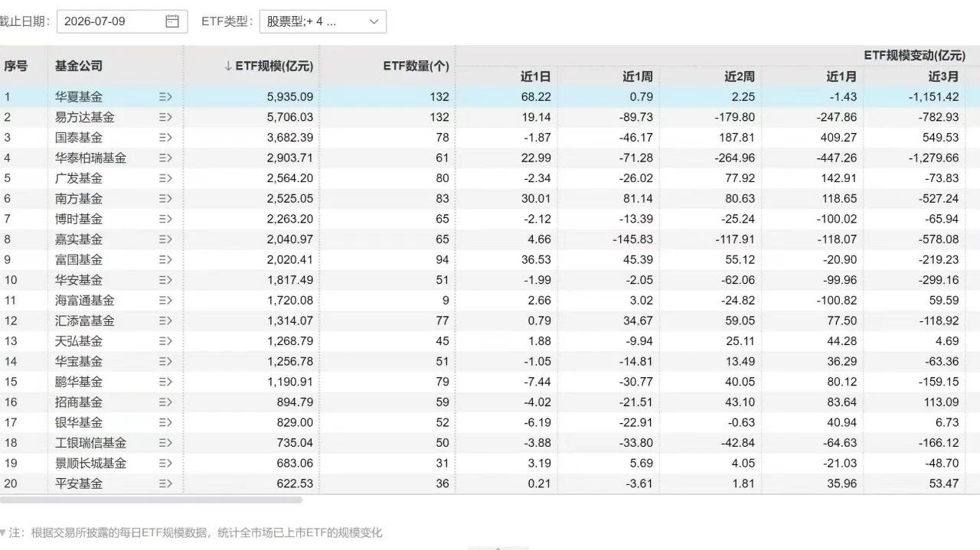Open the calendar icon in date field
980x550 pixels.
(x=172, y=21)
